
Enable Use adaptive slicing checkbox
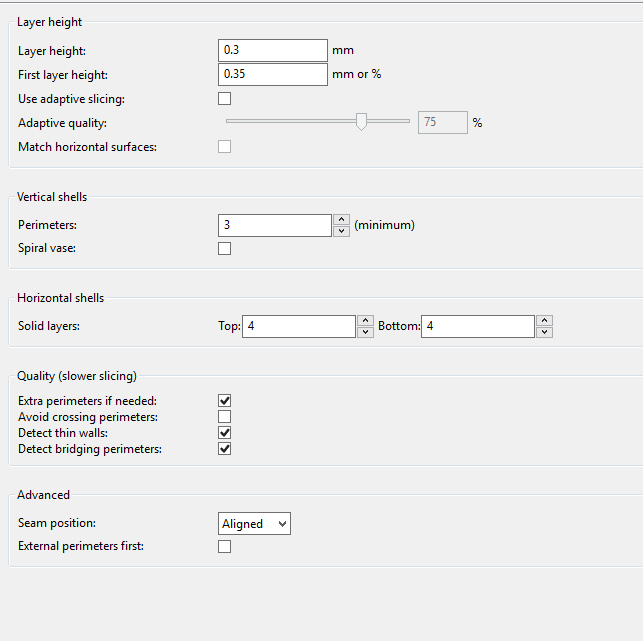pos(224,98)
